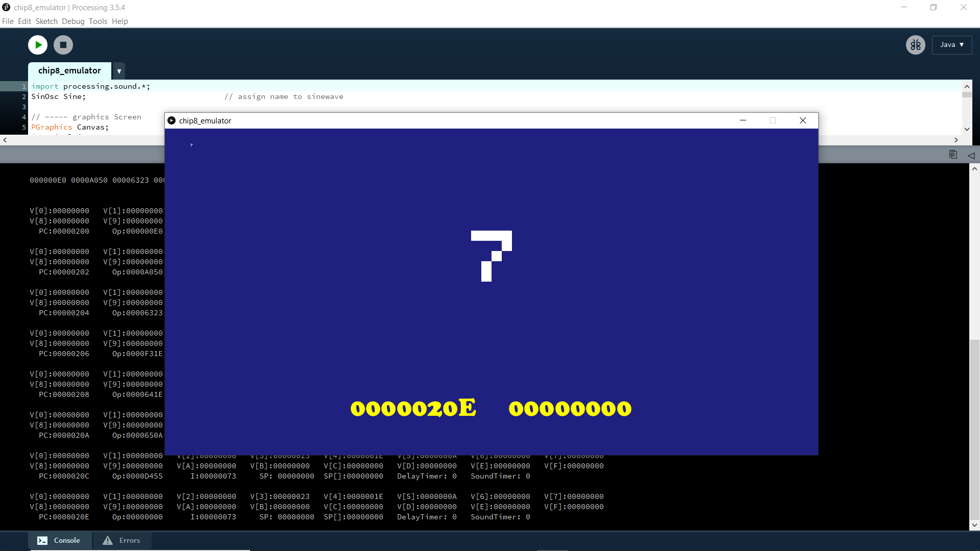Viewport: 980px width, 551px height.
Task: Open the Tools menu
Action: 97,21
